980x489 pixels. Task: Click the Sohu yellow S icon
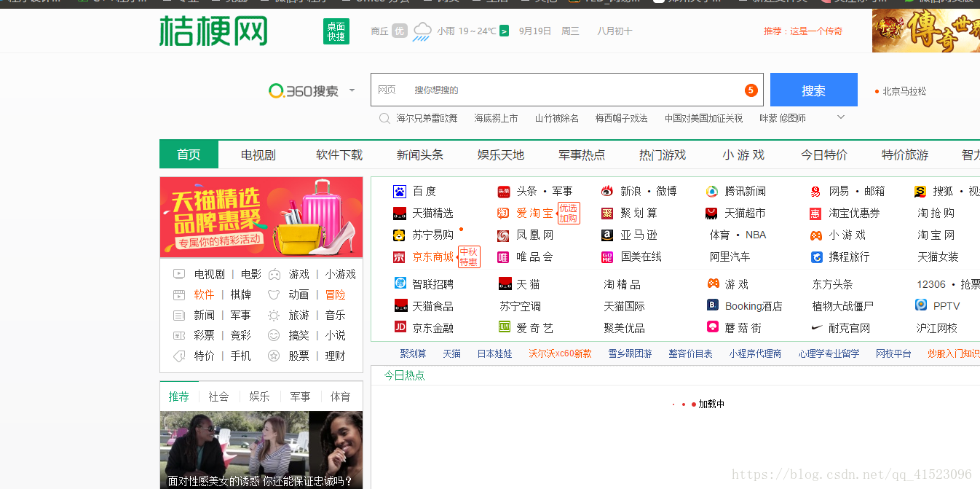[920, 192]
